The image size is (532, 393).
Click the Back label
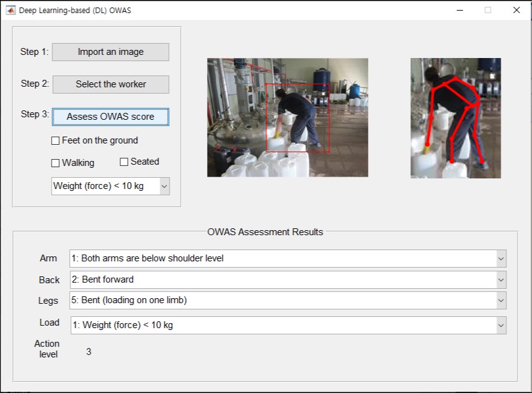pyautogui.click(x=49, y=280)
